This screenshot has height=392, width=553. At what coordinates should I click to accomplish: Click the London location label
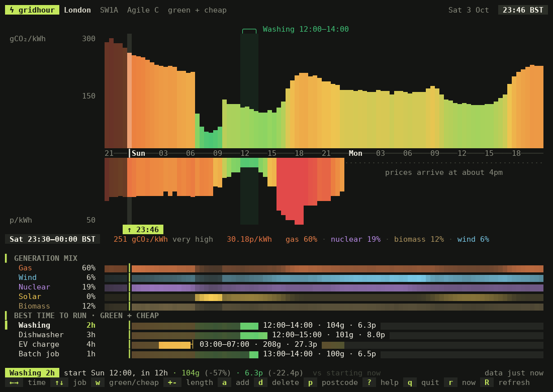pos(77,10)
